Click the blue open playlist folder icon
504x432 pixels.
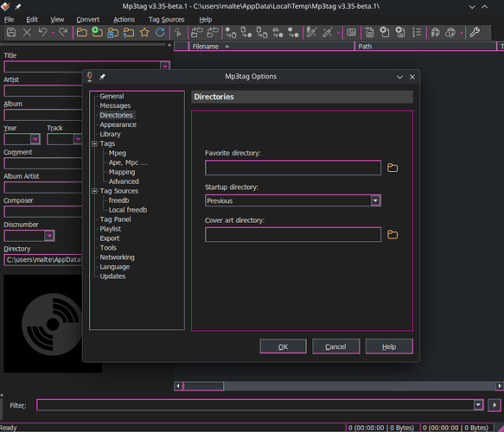(113, 33)
